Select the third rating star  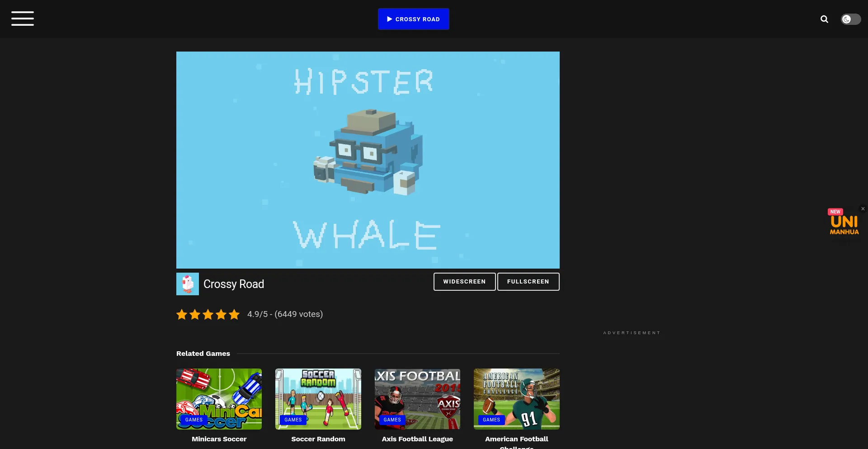tap(208, 314)
